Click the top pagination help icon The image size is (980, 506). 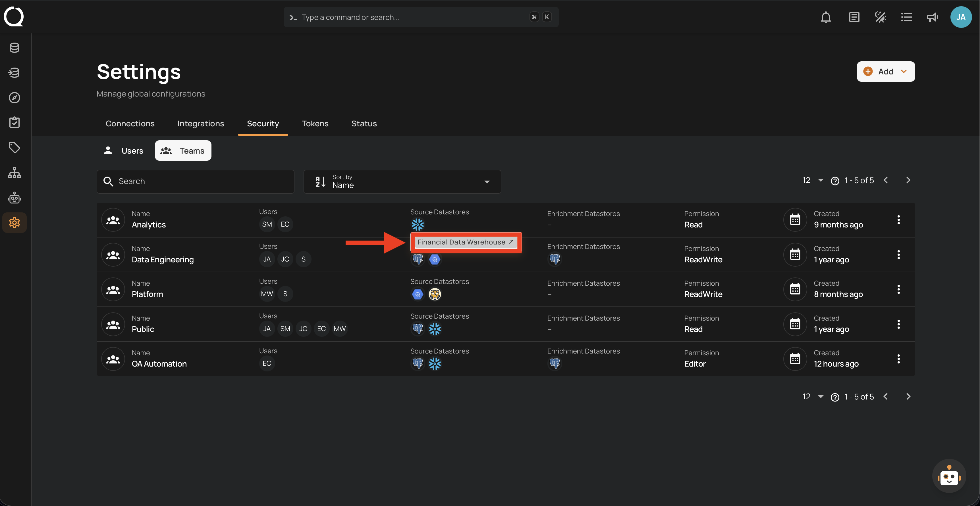point(835,181)
